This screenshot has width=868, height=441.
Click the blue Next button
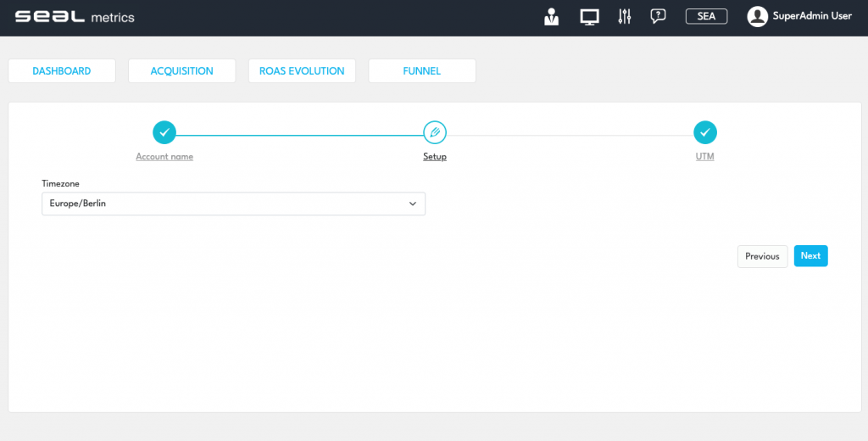click(810, 256)
